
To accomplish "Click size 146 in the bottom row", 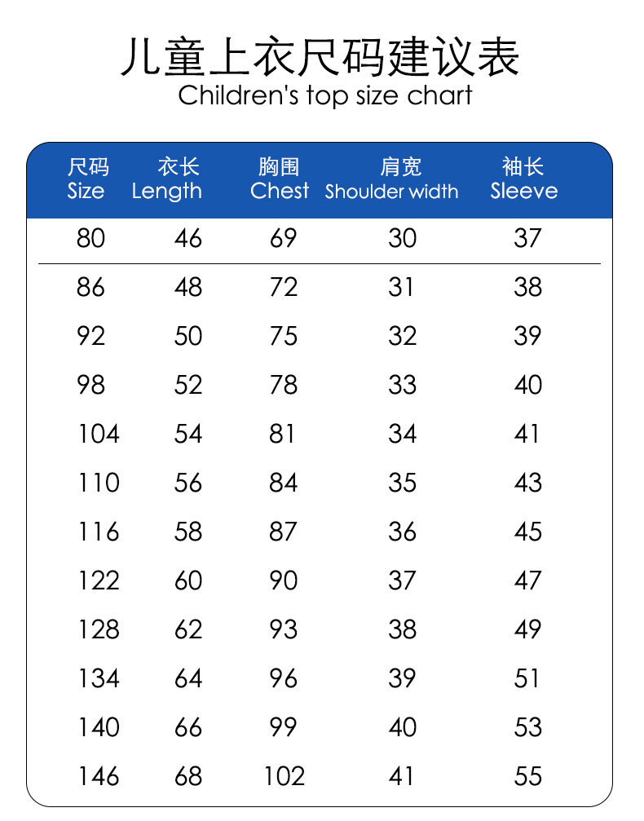I will [x=99, y=776].
